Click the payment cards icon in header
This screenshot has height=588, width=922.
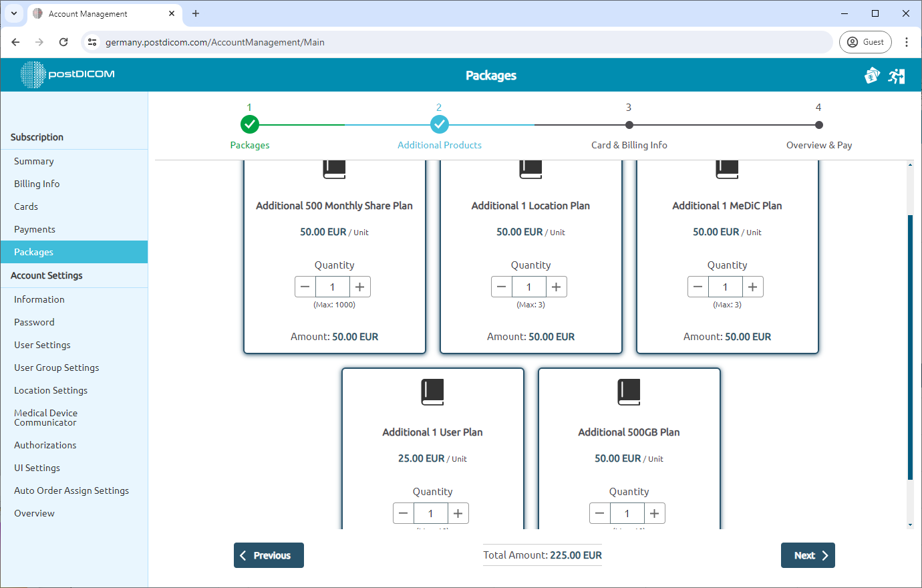(872, 76)
